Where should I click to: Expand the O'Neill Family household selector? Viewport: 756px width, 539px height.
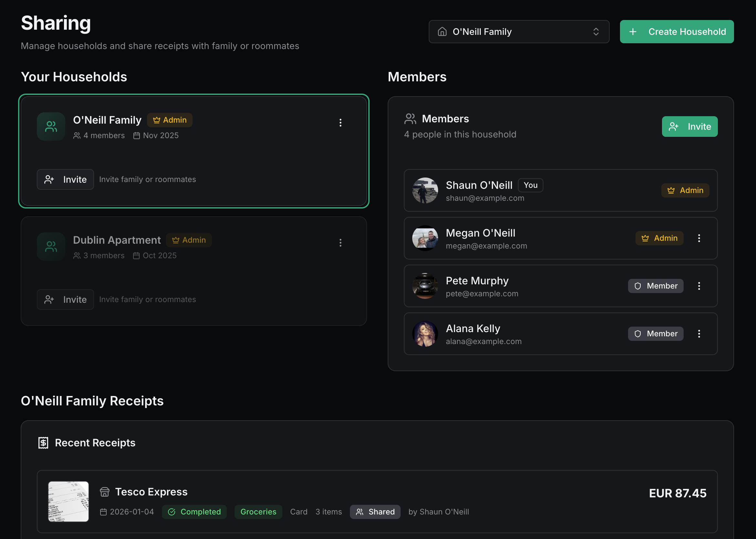pyautogui.click(x=519, y=32)
